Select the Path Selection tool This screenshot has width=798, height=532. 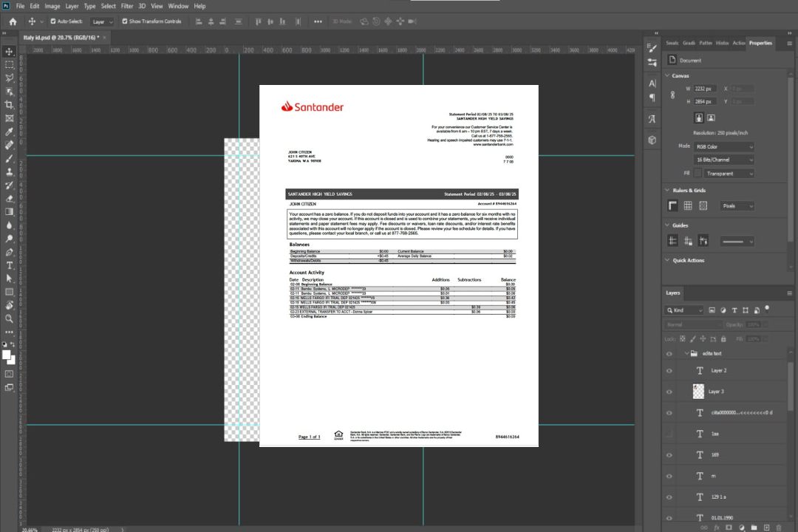[9, 279]
